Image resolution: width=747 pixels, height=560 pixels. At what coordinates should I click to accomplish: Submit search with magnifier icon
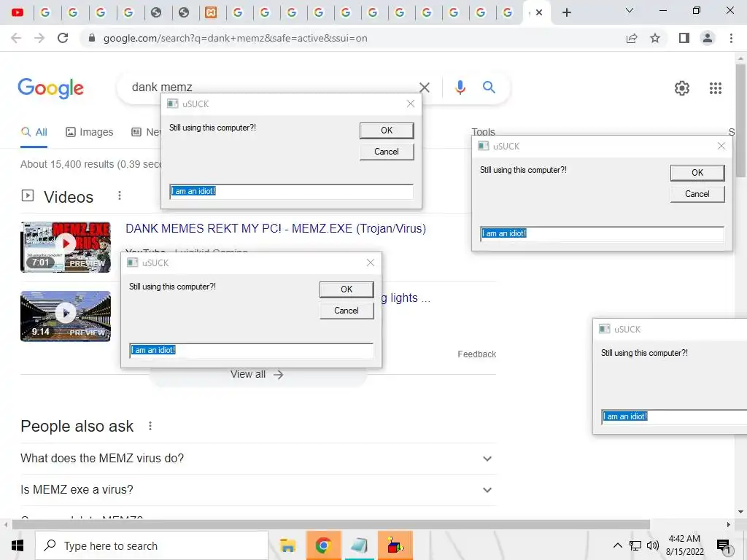[x=489, y=87]
